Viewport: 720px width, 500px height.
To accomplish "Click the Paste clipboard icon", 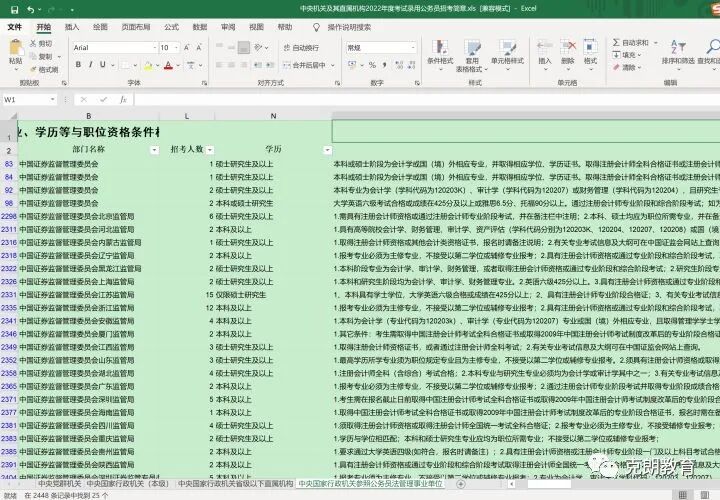I will [16, 48].
